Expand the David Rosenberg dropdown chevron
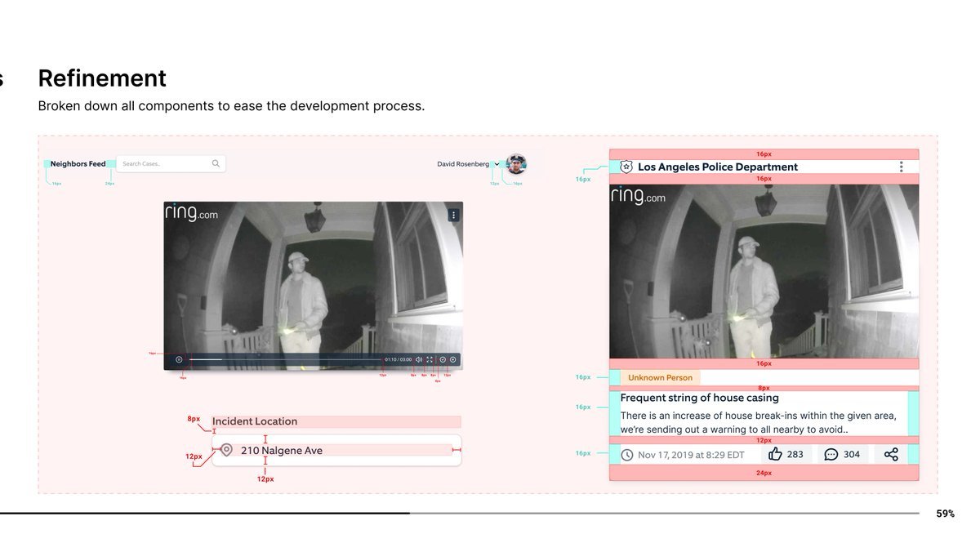 tap(497, 164)
